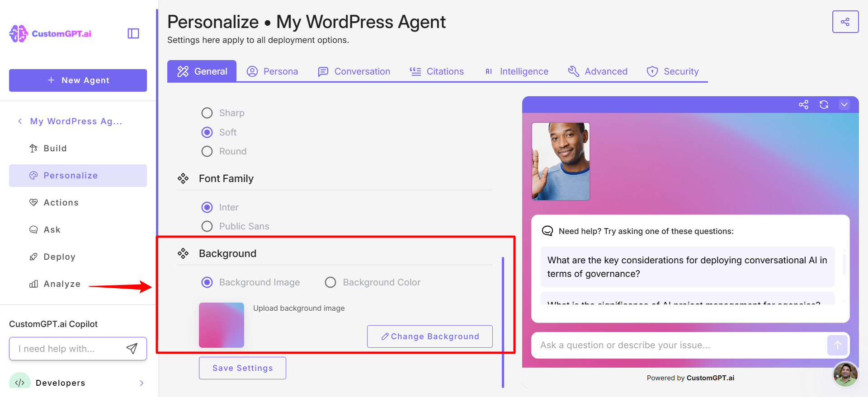The width and height of the screenshot is (868, 397).
Task: Select the Inter font radio
Action: (207, 207)
